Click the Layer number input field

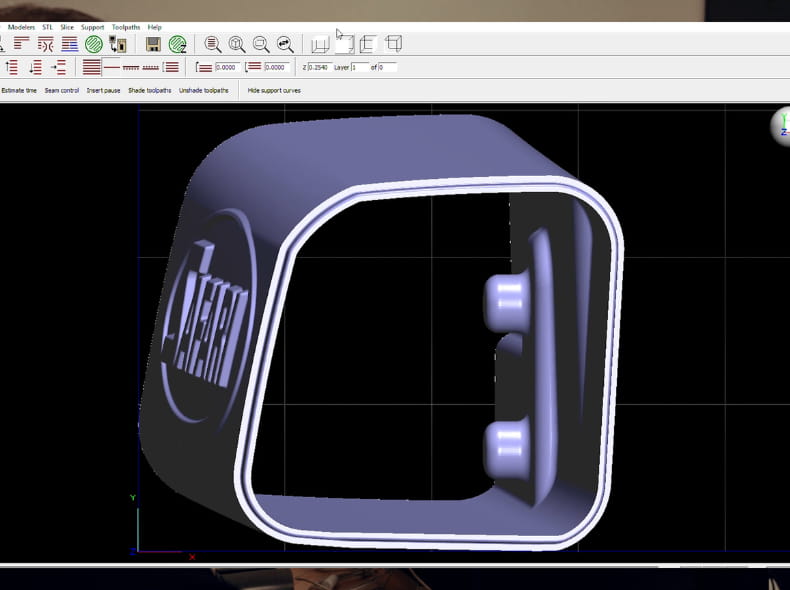click(359, 67)
